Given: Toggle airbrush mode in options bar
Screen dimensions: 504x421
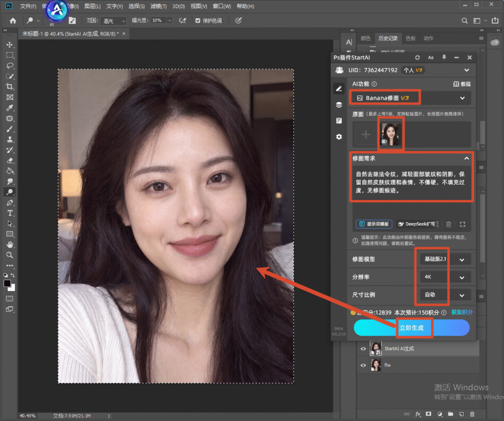Looking at the screenshot, I should (183, 21).
